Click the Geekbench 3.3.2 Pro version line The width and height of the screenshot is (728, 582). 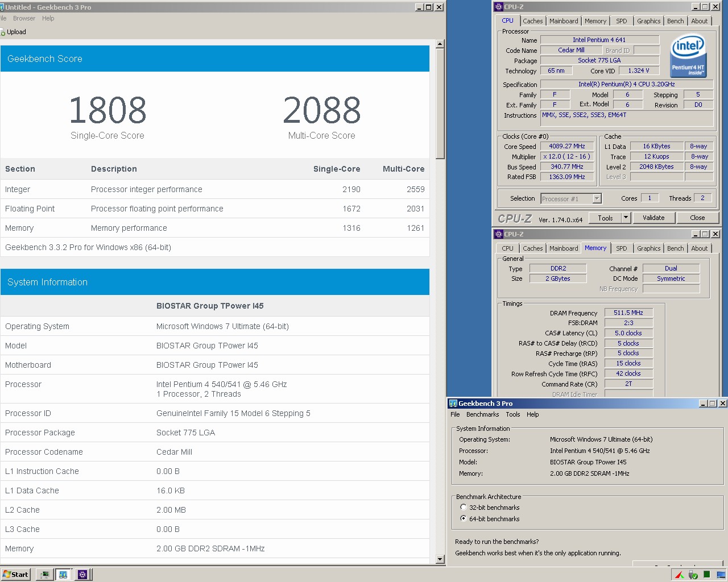point(88,247)
